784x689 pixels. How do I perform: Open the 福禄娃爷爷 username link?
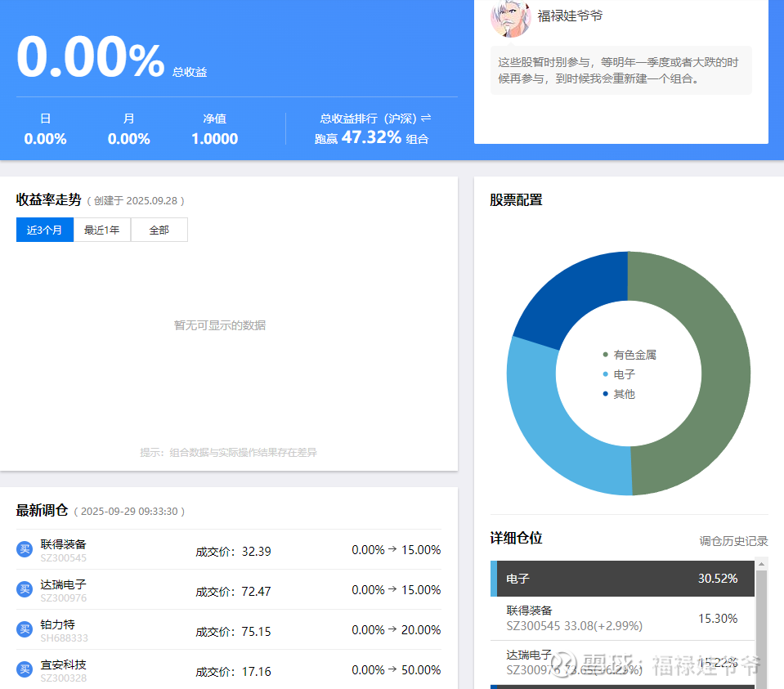(570, 16)
